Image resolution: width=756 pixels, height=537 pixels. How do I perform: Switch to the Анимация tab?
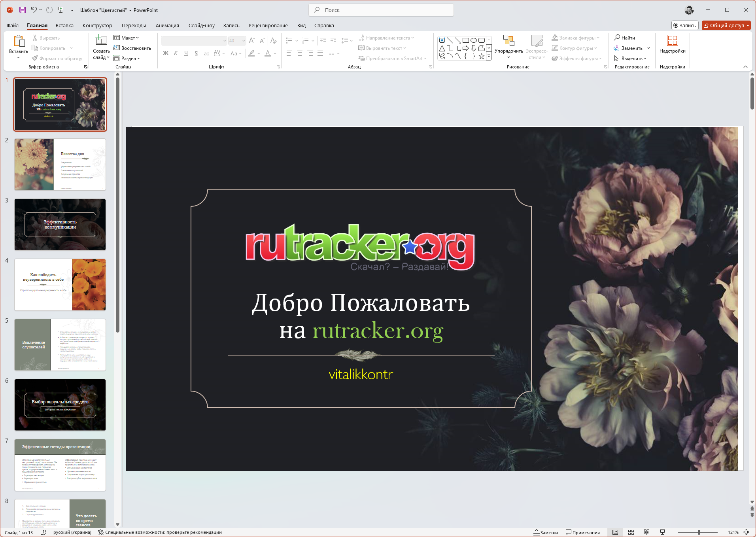[167, 25]
